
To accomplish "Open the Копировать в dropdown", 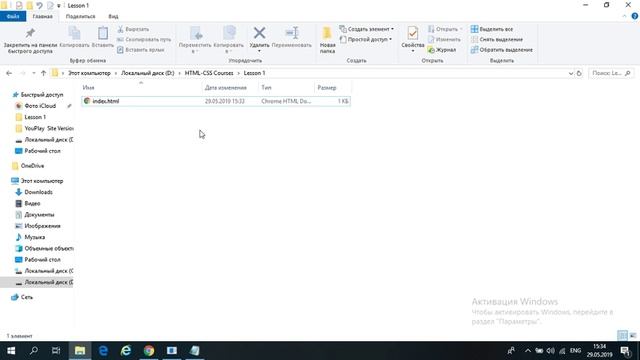I will click(229, 40).
